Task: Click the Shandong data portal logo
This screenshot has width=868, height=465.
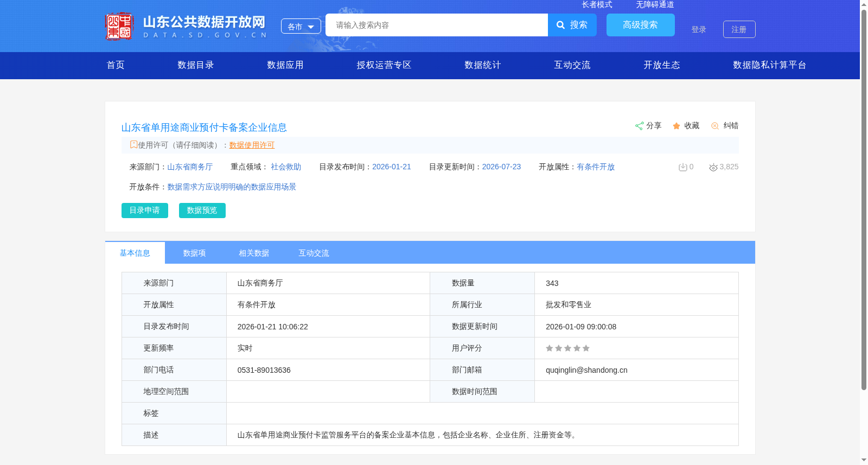Action: tap(186, 26)
